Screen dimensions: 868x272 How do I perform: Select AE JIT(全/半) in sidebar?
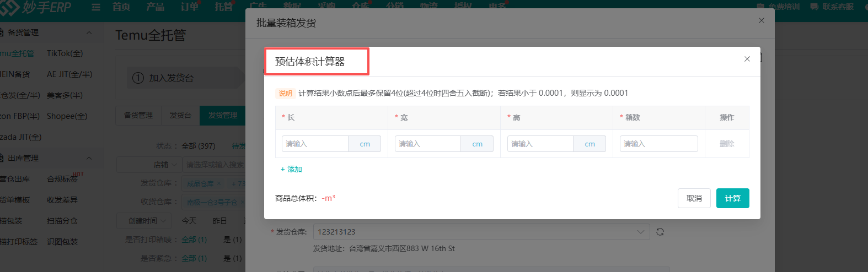coord(69,74)
